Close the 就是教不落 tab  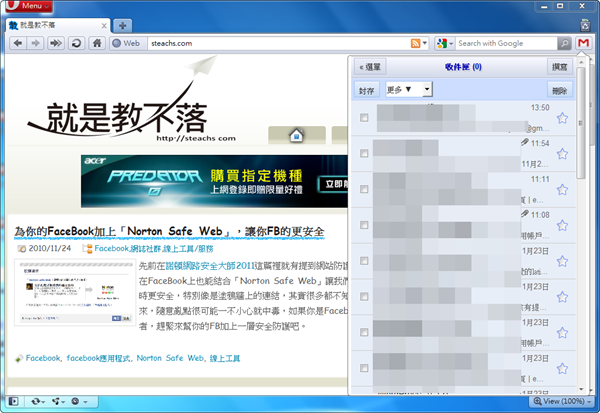pos(104,26)
